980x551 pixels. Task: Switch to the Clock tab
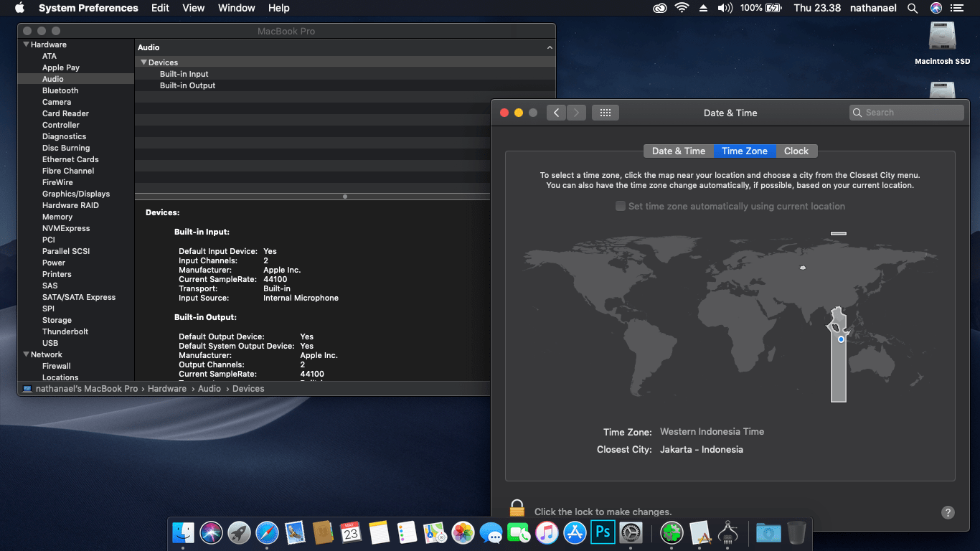(x=796, y=151)
